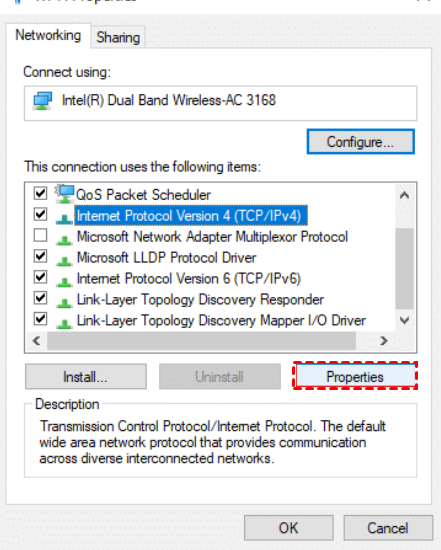Click the Configure... button

point(360,142)
